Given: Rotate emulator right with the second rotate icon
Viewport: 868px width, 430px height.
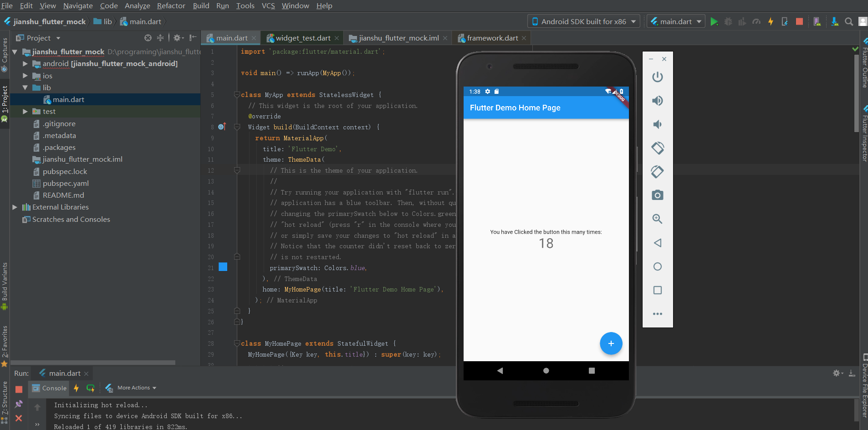Looking at the screenshot, I should click(x=657, y=172).
